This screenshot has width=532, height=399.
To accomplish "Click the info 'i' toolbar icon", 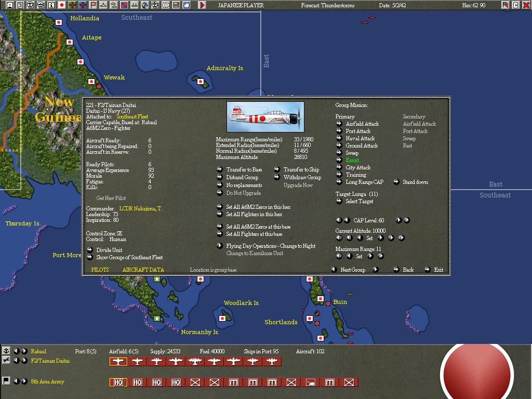I will point(51,5).
